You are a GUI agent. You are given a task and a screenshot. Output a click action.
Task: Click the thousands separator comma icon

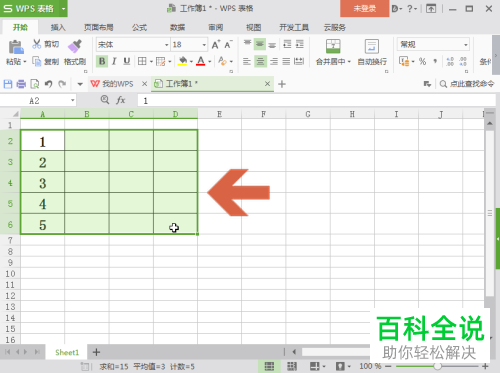(x=435, y=61)
